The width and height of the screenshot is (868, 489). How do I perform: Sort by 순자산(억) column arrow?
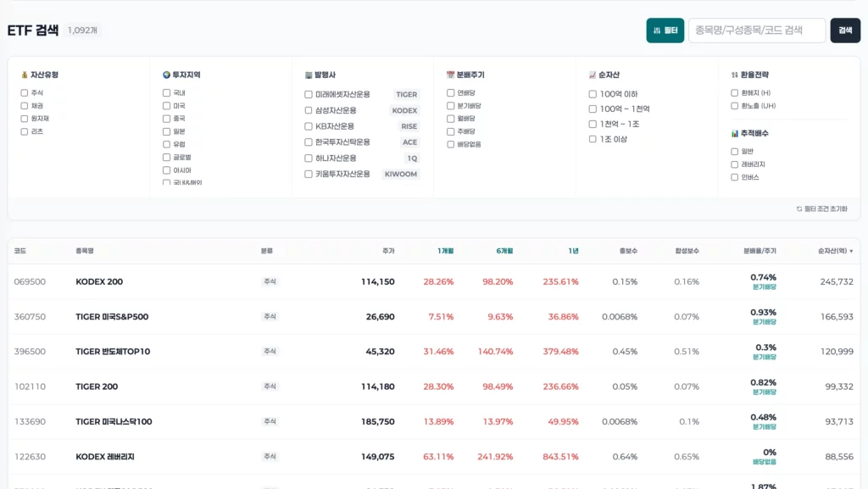(851, 251)
